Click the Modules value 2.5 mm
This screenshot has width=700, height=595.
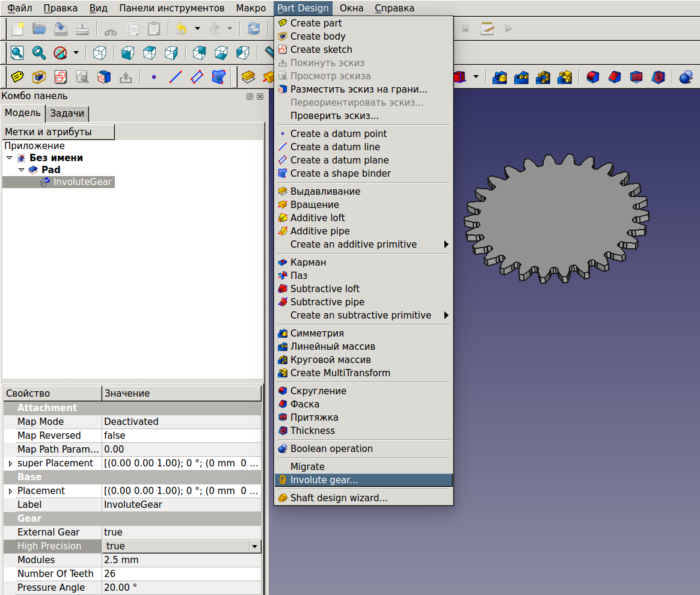point(181,560)
